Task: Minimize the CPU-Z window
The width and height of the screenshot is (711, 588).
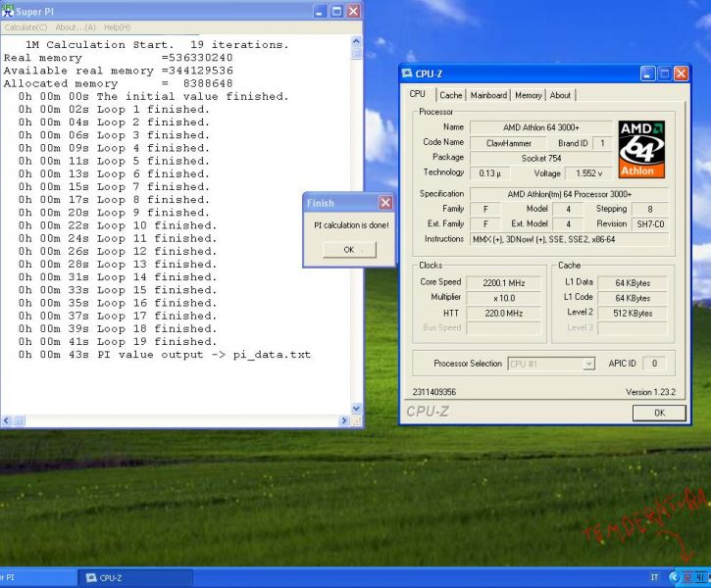Action: (647, 73)
